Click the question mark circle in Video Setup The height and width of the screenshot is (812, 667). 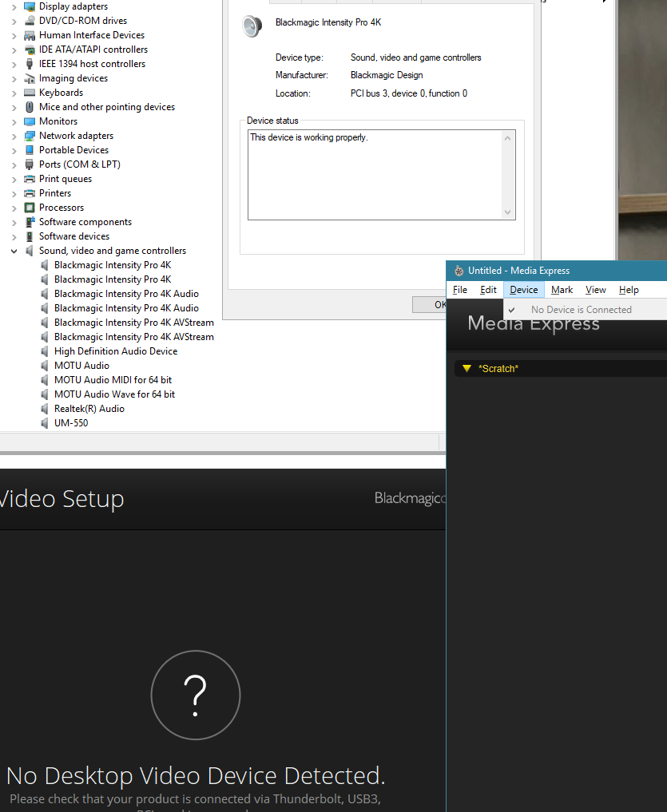[196, 695]
